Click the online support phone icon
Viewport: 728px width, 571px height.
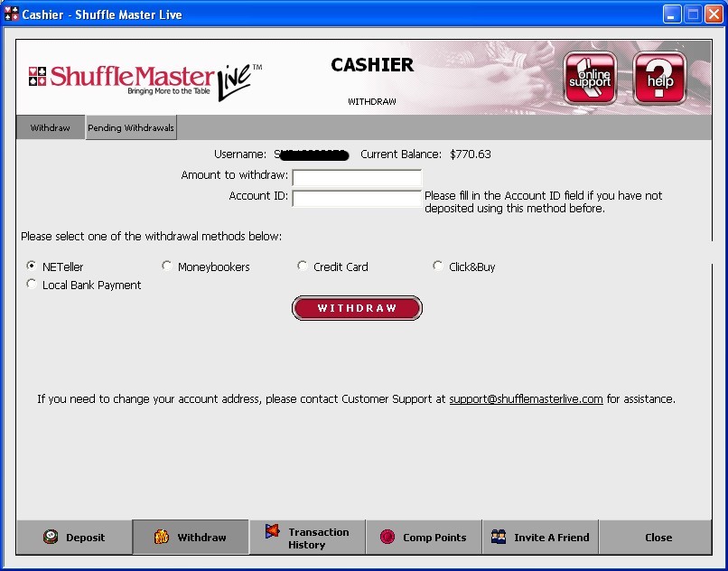(591, 78)
